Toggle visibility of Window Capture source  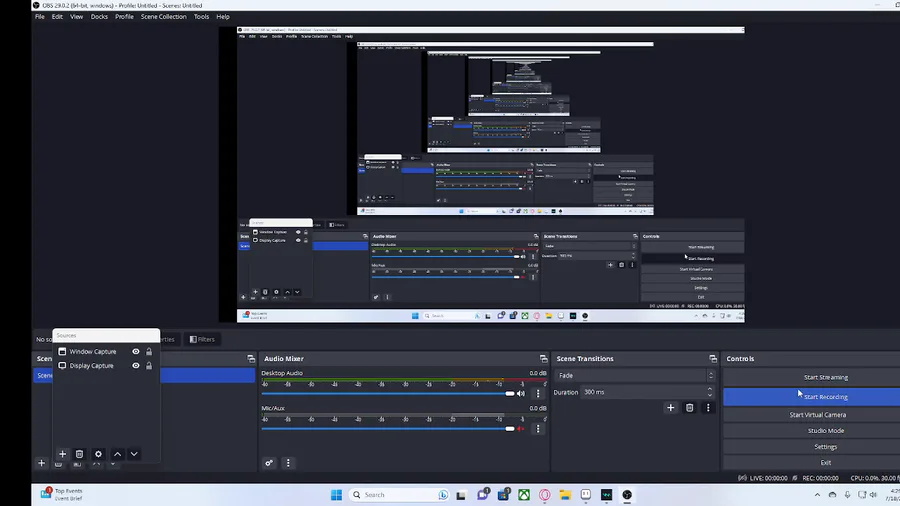pos(135,352)
